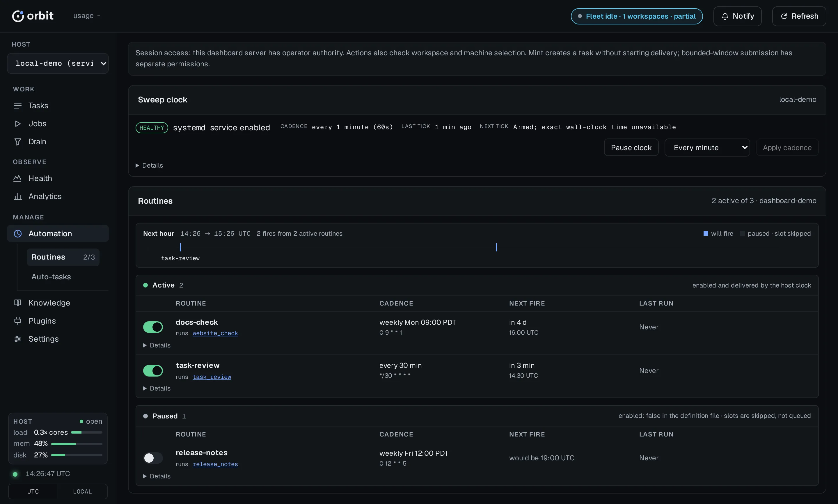The width and height of the screenshot is (838, 504).
Task: Click the Pause clock button
Action: [631, 148]
